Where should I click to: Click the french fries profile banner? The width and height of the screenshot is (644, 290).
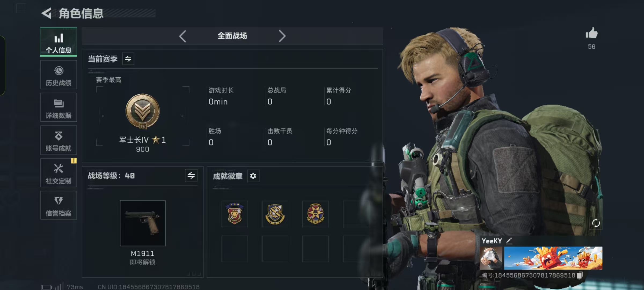pyautogui.click(x=553, y=258)
